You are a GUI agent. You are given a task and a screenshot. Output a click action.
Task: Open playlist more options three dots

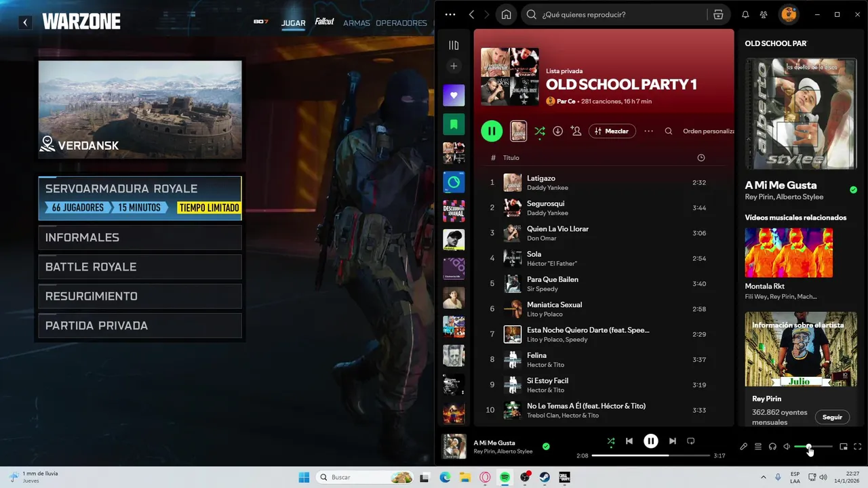click(648, 131)
